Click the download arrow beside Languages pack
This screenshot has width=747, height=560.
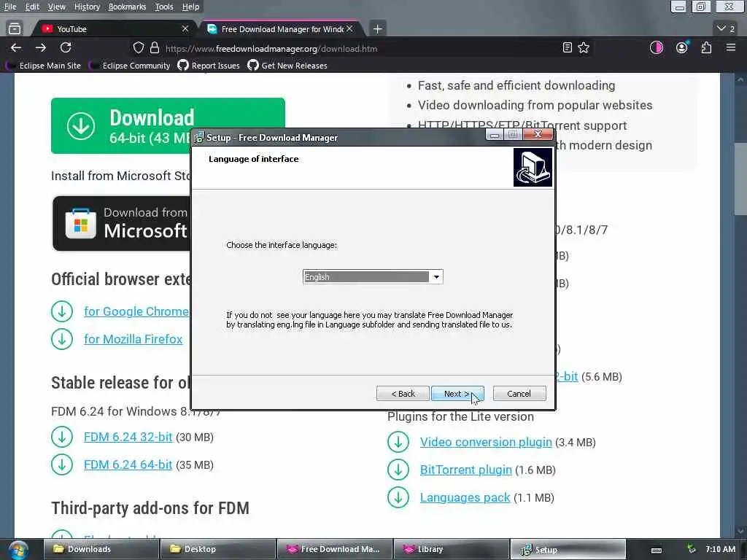point(398,497)
